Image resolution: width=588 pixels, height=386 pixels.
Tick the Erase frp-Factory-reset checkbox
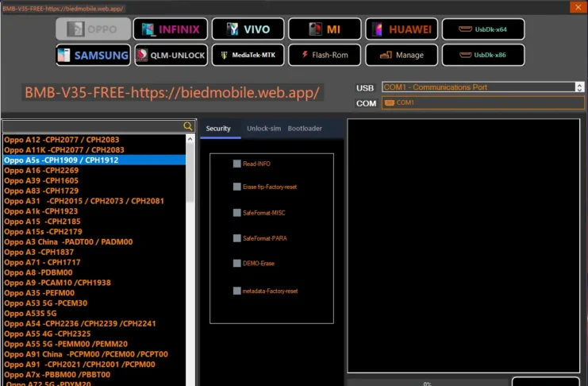pyautogui.click(x=237, y=187)
